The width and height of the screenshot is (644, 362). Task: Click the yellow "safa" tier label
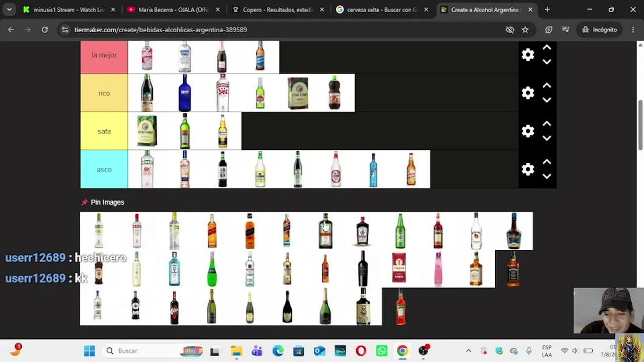pyautogui.click(x=104, y=131)
